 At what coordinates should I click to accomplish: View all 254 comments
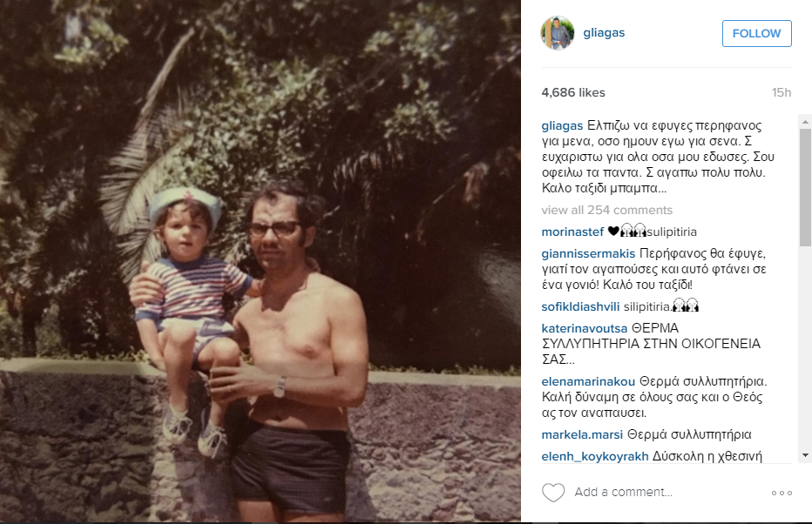pos(607,210)
